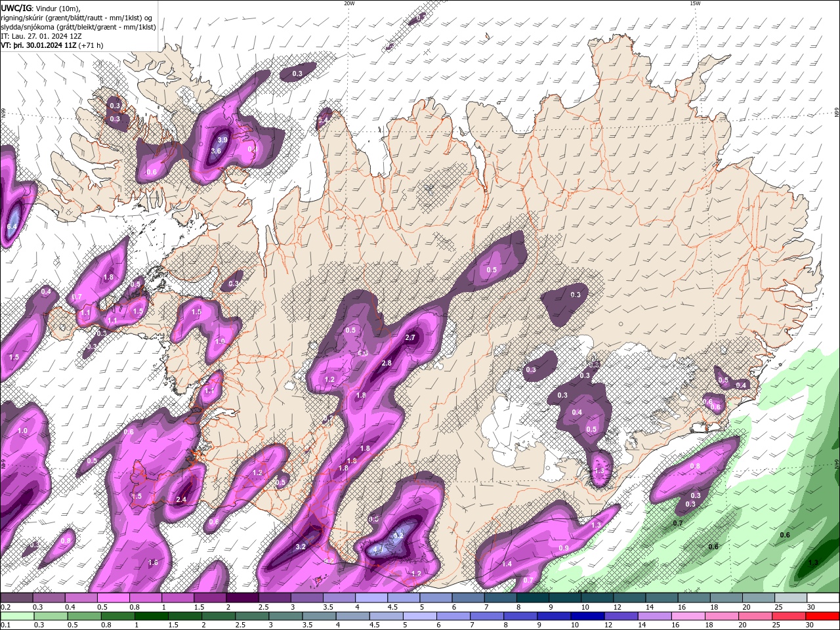Viewport: 840px width, 630px height.
Task: Click the 0.1 tick label on the lower scale
Action: click(x=5, y=625)
